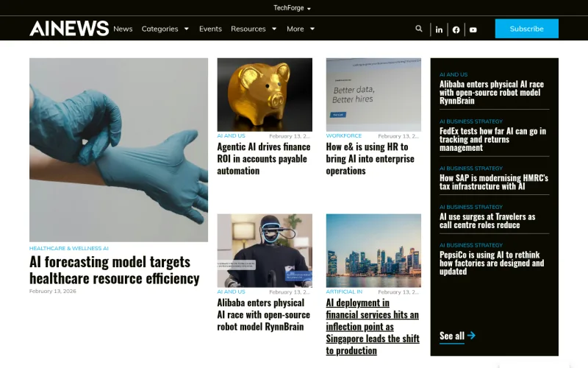Open the More menu
The image size is (588, 368).
[x=295, y=29]
